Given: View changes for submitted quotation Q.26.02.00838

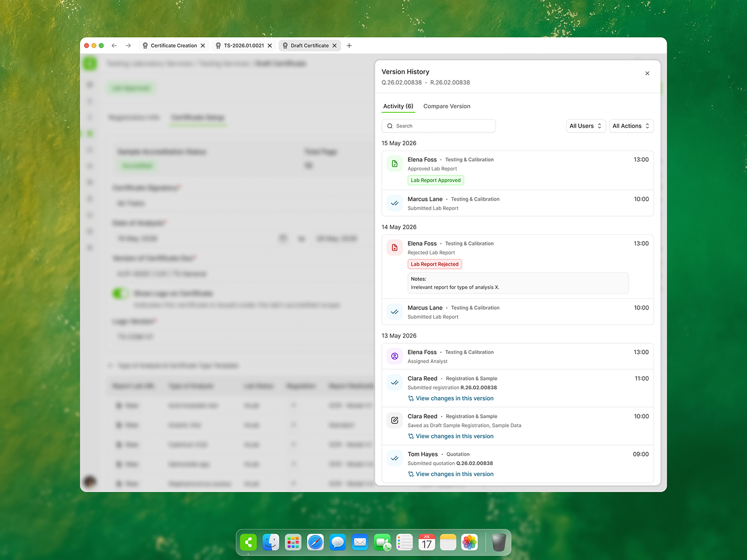Looking at the screenshot, I should [451, 474].
